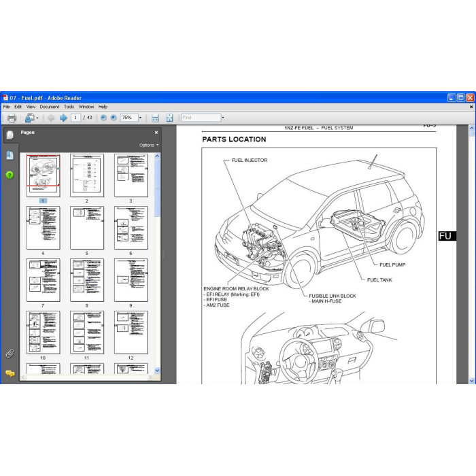Click the thumbnail panel scrollbar thumb
The height and width of the screenshot is (476, 476).
pyautogui.click(x=157, y=188)
